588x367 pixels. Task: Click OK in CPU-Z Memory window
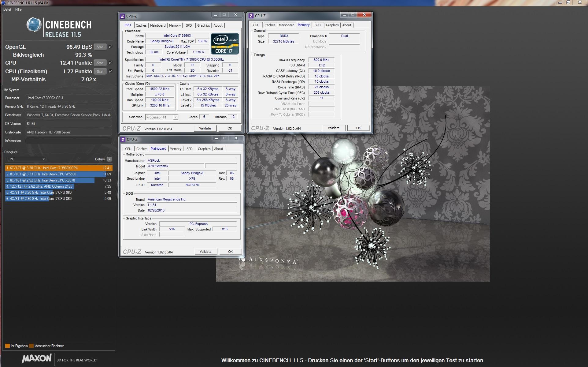click(x=359, y=128)
